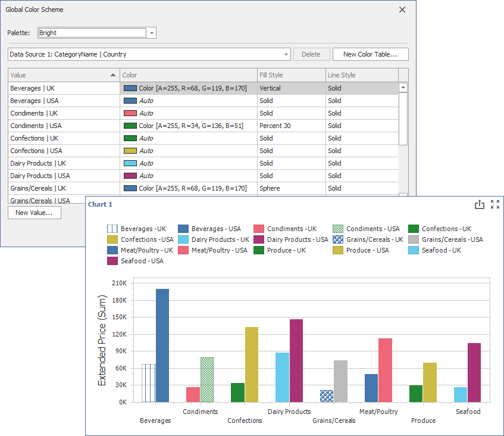Click the Condiments - UK legend marker

pos(259,229)
